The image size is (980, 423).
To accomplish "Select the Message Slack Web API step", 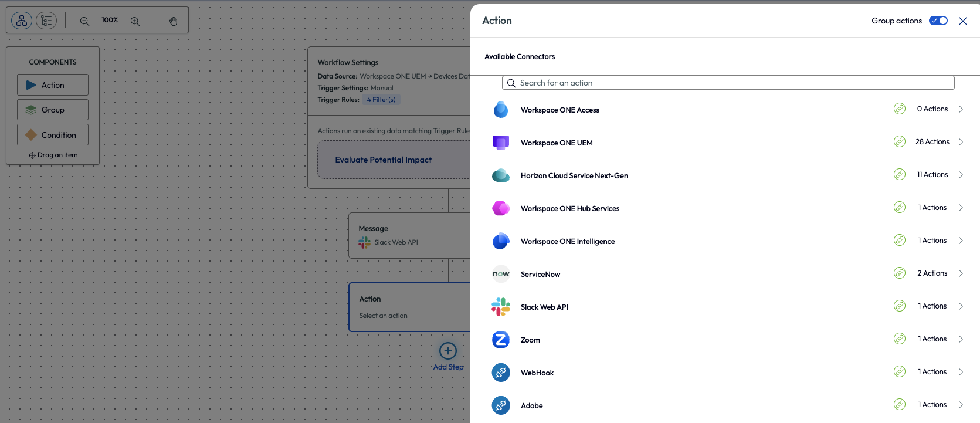I will click(x=409, y=235).
